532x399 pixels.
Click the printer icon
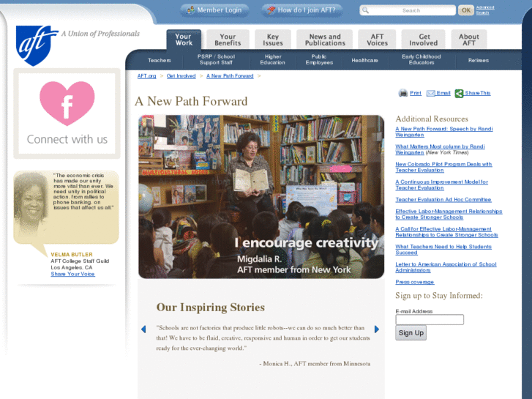(402, 93)
